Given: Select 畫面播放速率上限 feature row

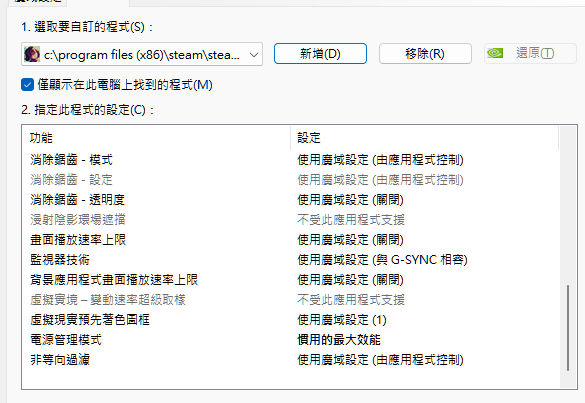Looking at the screenshot, I should coord(291,240).
